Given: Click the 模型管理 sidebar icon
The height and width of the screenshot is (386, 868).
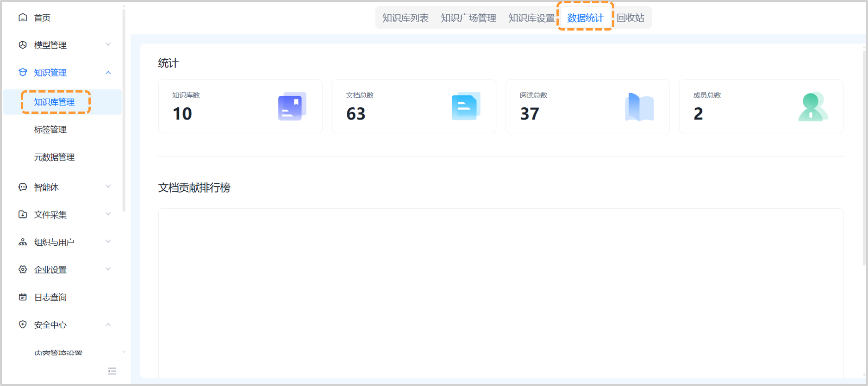Looking at the screenshot, I should tap(23, 45).
